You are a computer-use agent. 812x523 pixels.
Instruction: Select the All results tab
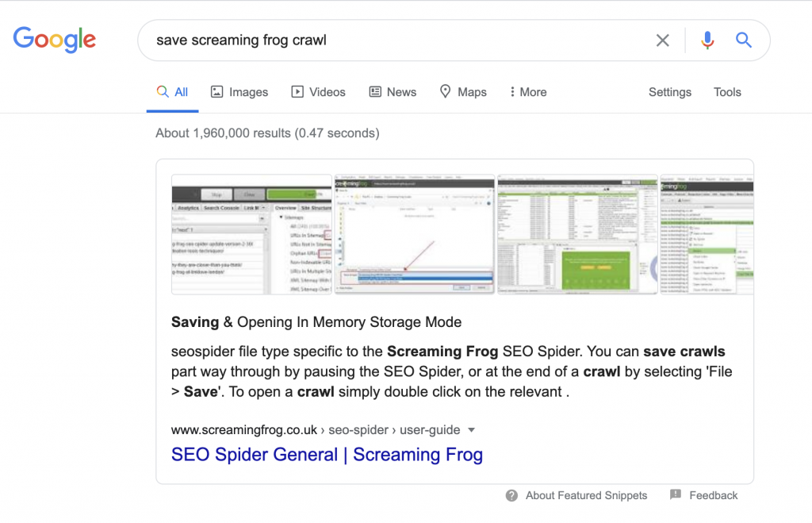(172, 92)
